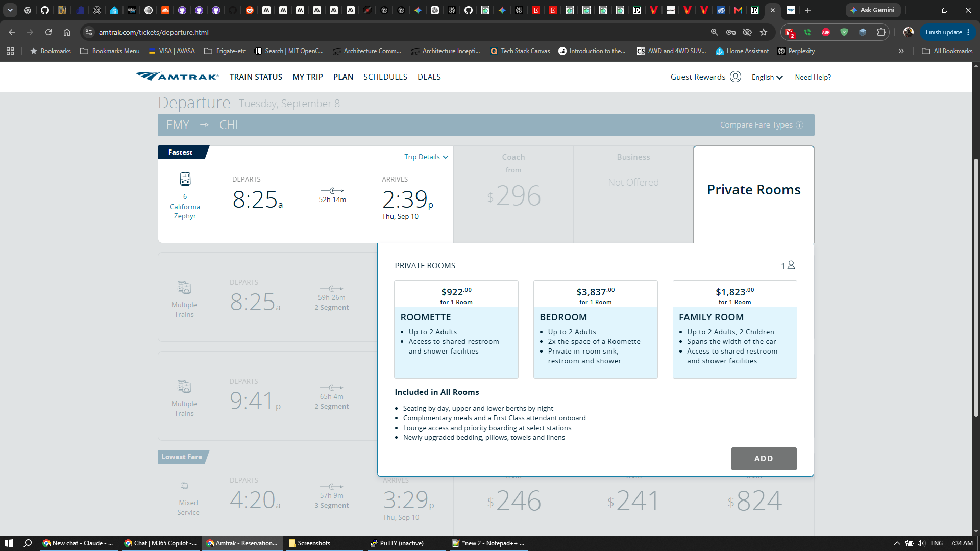Open the zoom control in address bar
Image resolution: width=980 pixels, height=551 pixels.
click(x=714, y=32)
